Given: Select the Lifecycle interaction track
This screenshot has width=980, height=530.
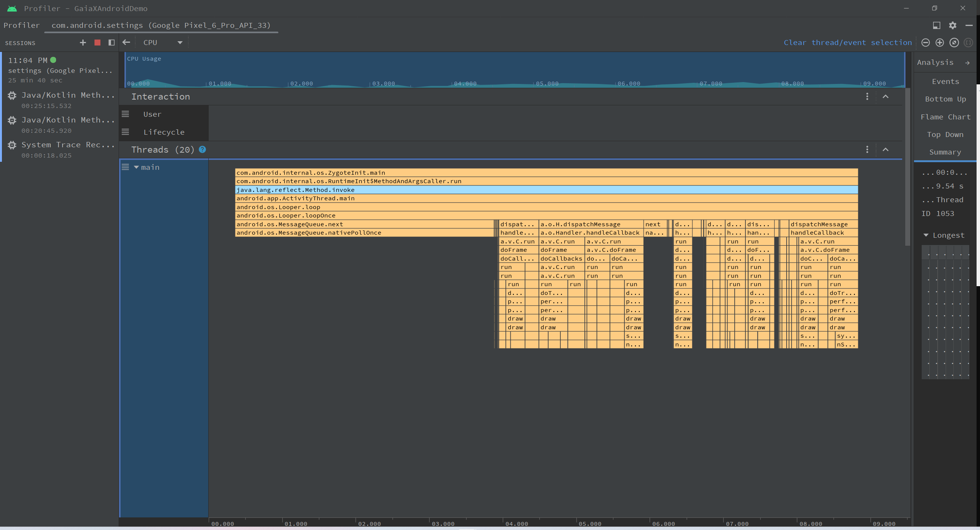Looking at the screenshot, I should point(164,132).
